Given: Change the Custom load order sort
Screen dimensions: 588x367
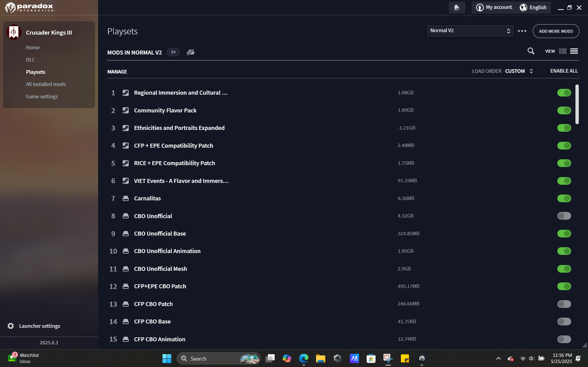Looking at the screenshot, I should pos(519,71).
